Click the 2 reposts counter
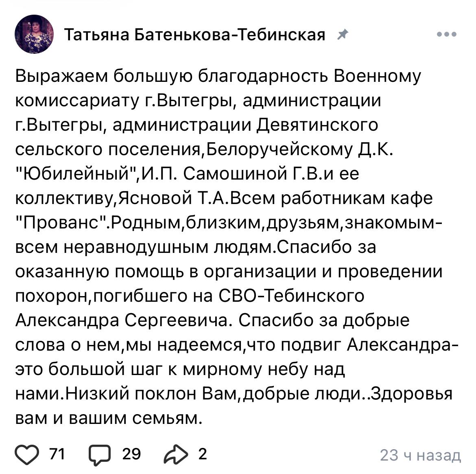476x474 pixels. 203,454
